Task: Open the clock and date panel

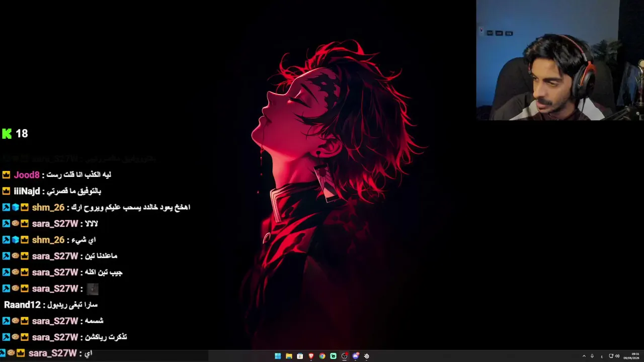Action: click(x=632, y=356)
